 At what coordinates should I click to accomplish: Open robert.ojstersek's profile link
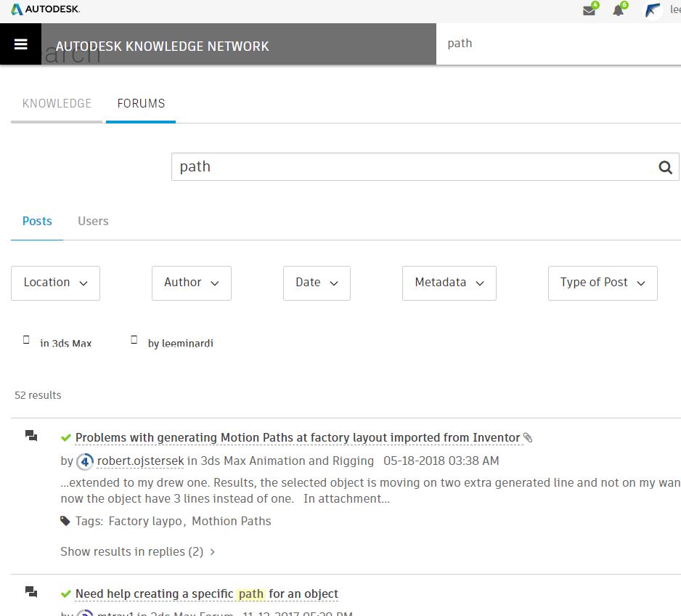[x=141, y=461]
